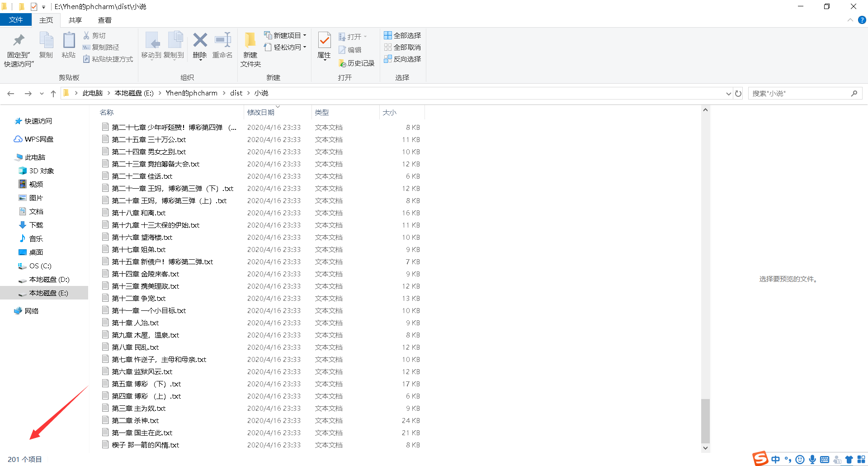Image resolution: width=868 pixels, height=466 pixels.
Task: Click the Cut (剪切) scissors button
Action: coord(94,35)
